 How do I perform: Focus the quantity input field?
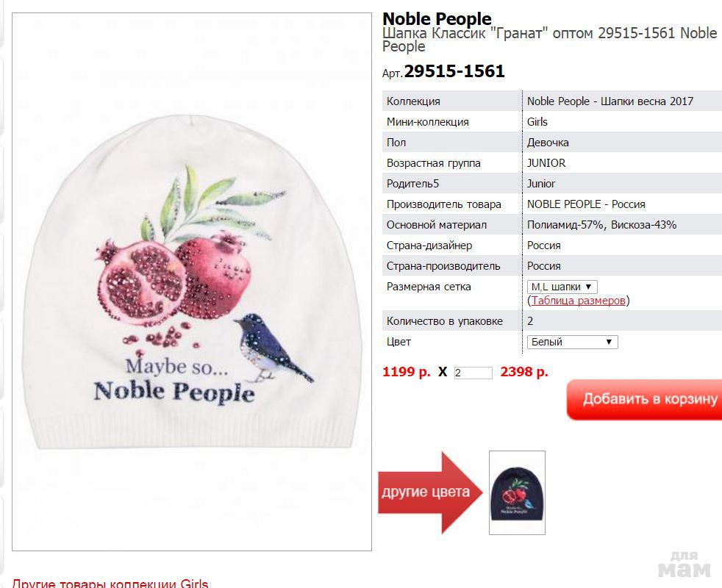(x=473, y=373)
